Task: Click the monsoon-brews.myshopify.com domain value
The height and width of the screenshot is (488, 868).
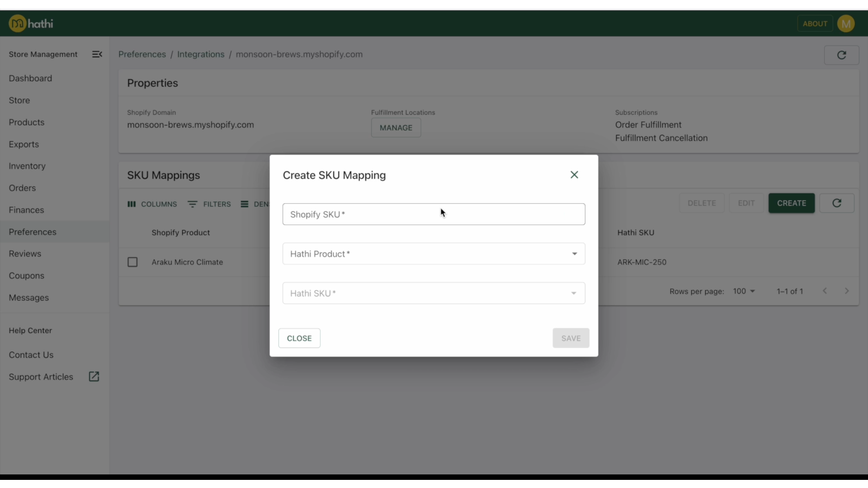Action: pos(190,125)
